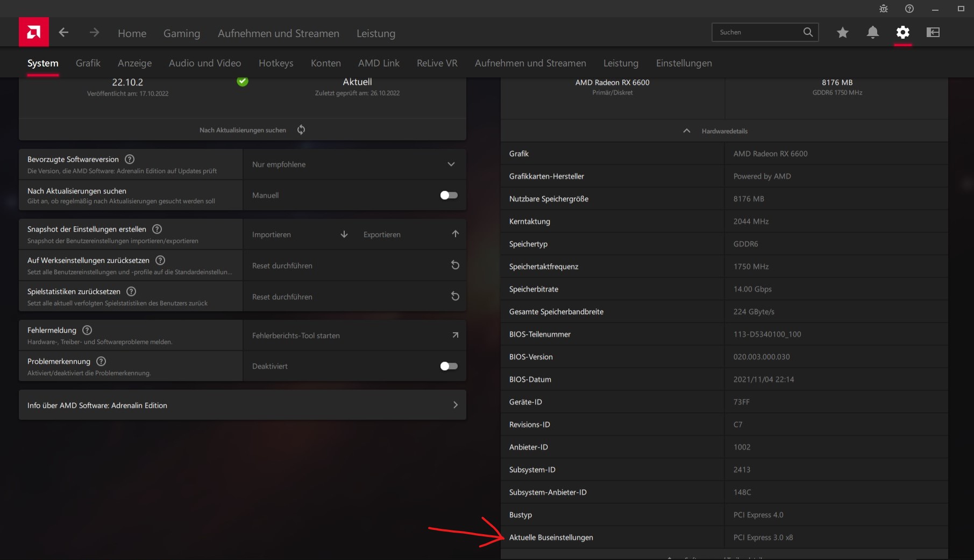The width and height of the screenshot is (974, 560).
Task: Open the Audio und Video tab
Action: [205, 63]
